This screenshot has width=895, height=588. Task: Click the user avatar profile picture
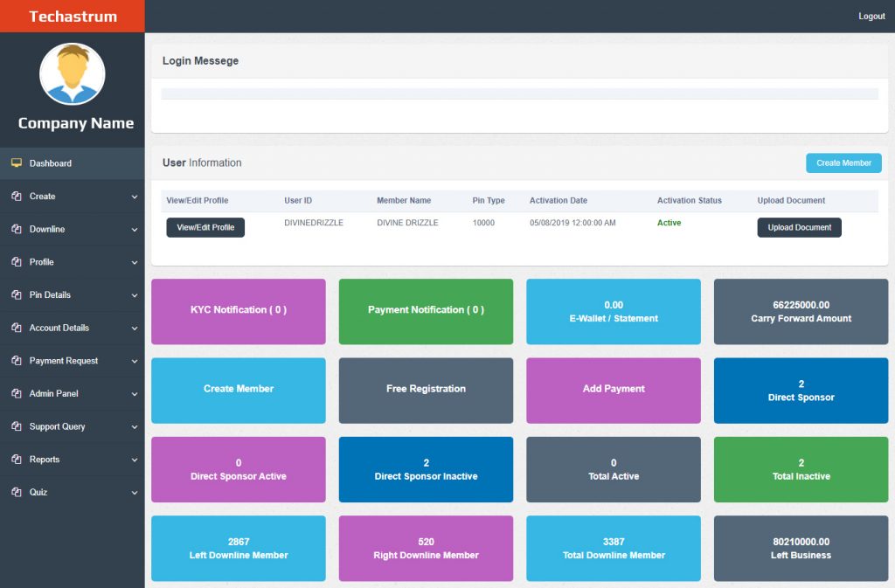73,74
